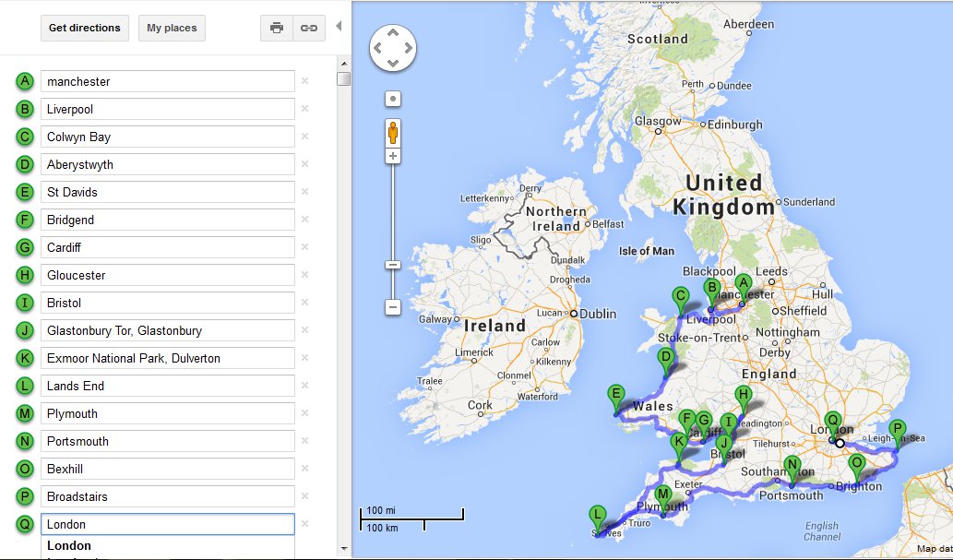This screenshot has height=560, width=953.
Task: Open the Get directions tab
Action: pyautogui.click(x=84, y=28)
